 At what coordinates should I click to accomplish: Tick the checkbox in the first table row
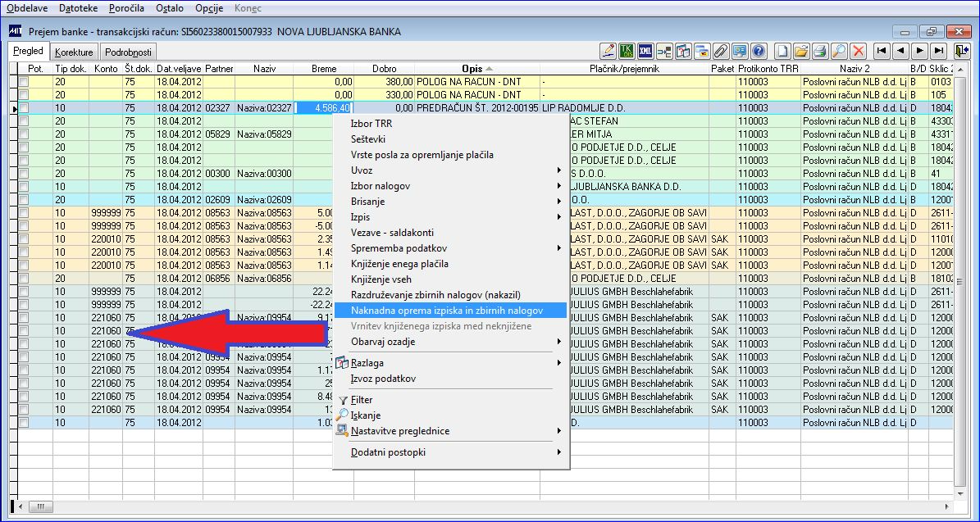pos(24,82)
